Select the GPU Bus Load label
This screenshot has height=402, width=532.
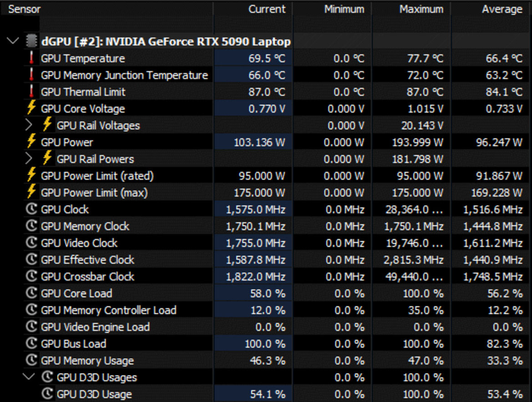point(74,344)
